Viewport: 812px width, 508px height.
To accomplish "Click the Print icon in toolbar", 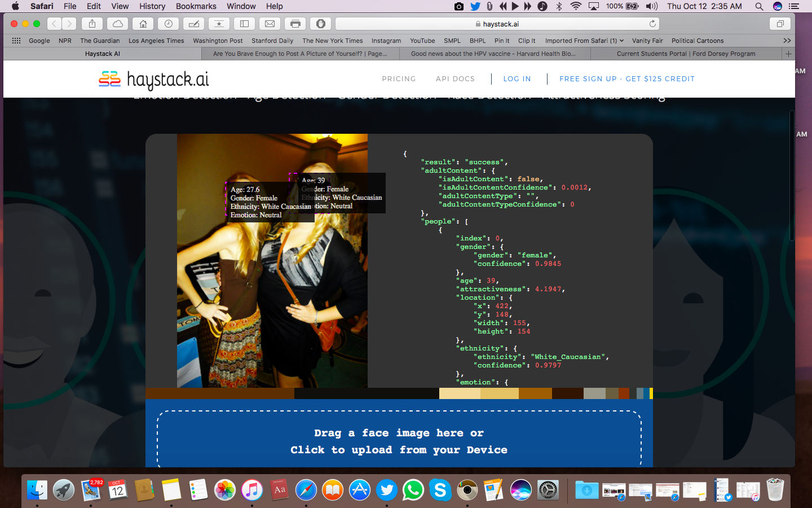I will coord(295,24).
